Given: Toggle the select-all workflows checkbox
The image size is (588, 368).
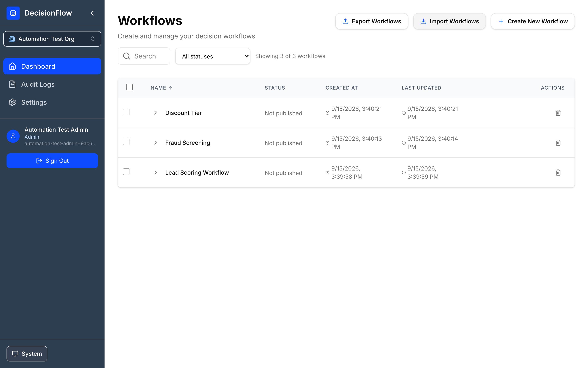Looking at the screenshot, I should [x=129, y=87].
